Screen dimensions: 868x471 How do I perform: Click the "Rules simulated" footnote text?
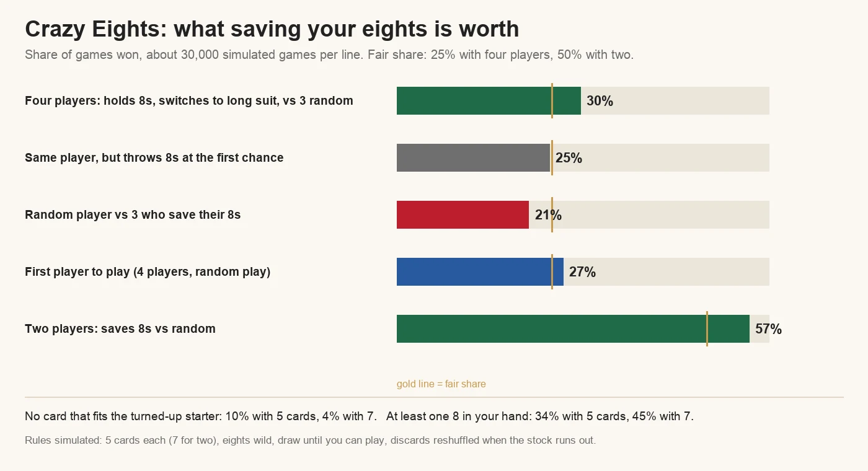310,441
